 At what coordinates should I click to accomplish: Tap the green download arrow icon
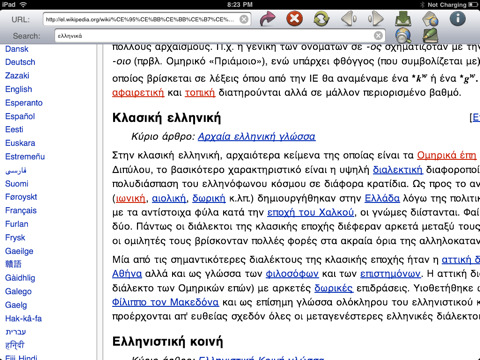pyautogui.click(x=403, y=19)
